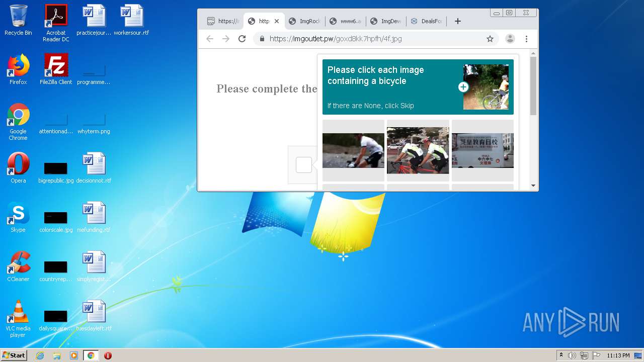
Task: Open FileZilla Client shortcut
Action: [x=56, y=69]
